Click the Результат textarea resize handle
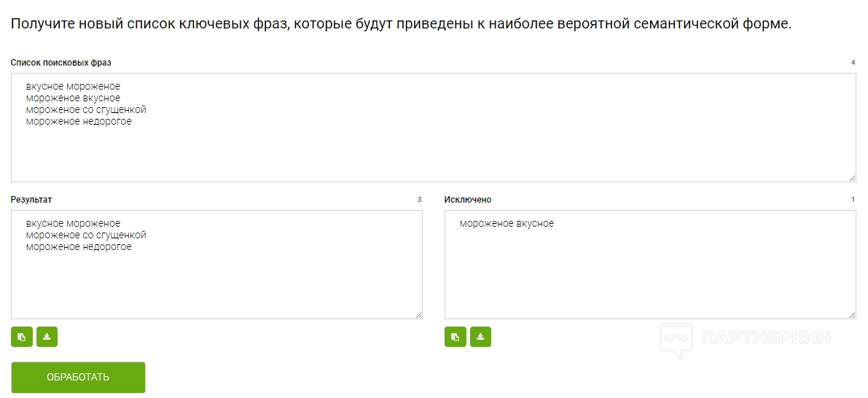 tap(418, 315)
